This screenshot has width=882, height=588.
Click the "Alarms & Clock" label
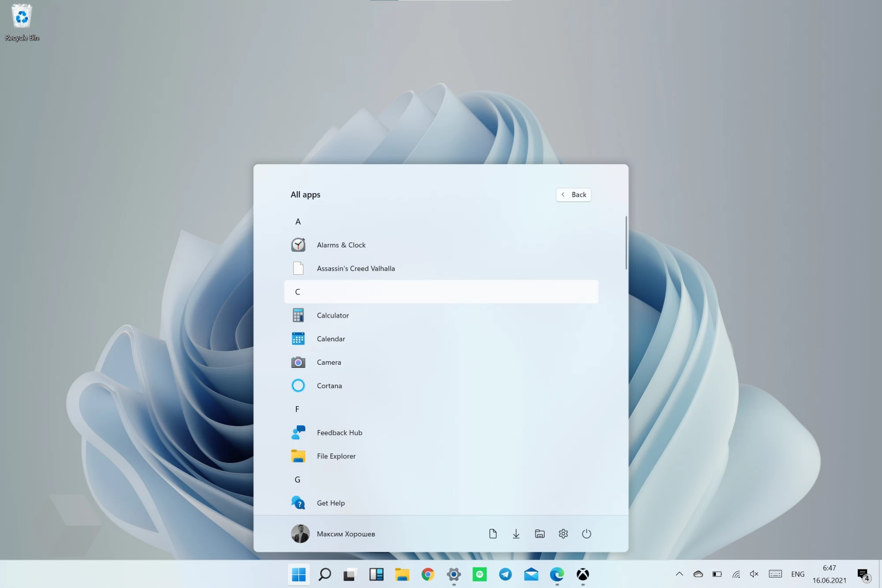click(x=341, y=245)
